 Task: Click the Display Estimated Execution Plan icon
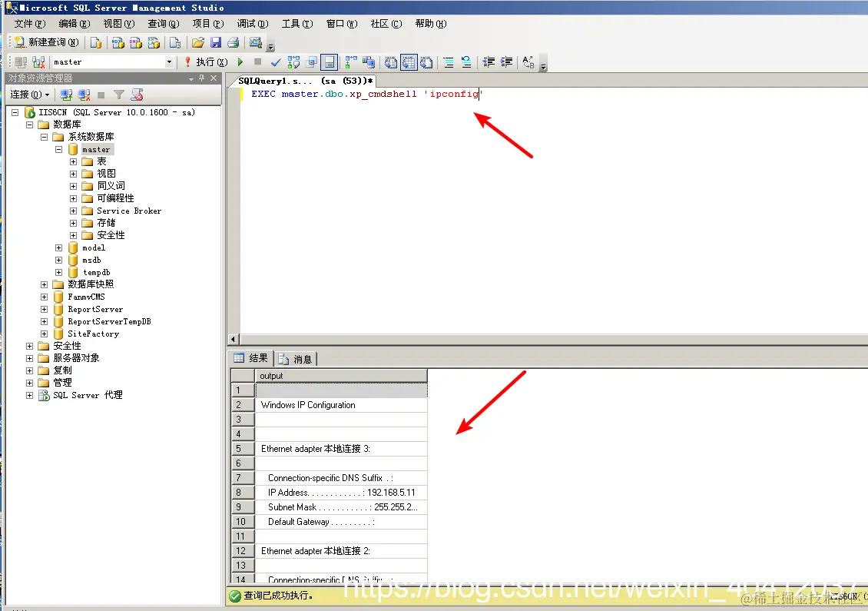point(294,62)
